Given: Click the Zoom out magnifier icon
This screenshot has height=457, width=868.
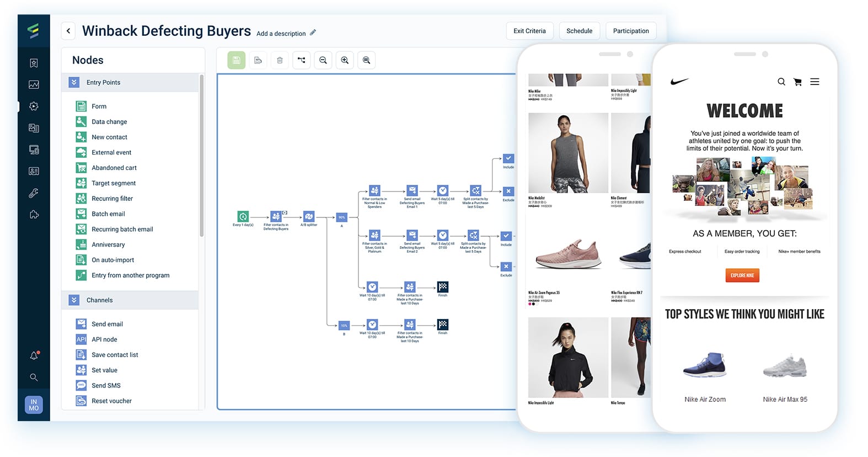Looking at the screenshot, I should (323, 60).
